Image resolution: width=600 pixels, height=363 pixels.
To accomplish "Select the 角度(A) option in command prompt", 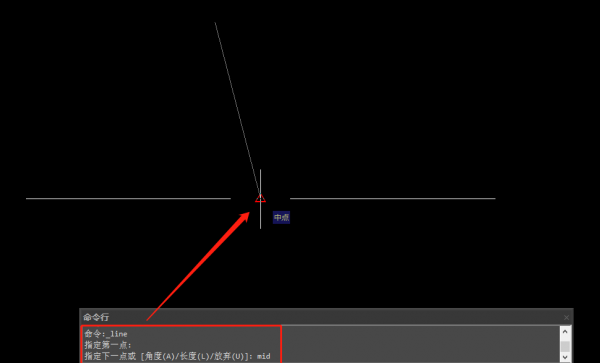I will [160, 356].
